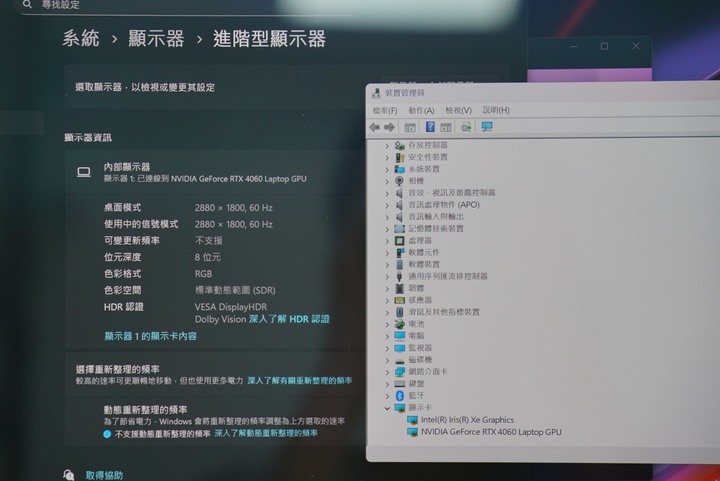Click the 鍵盤 keyboard icon
Viewport: 720px width, 481px height.
click(399, 384)
